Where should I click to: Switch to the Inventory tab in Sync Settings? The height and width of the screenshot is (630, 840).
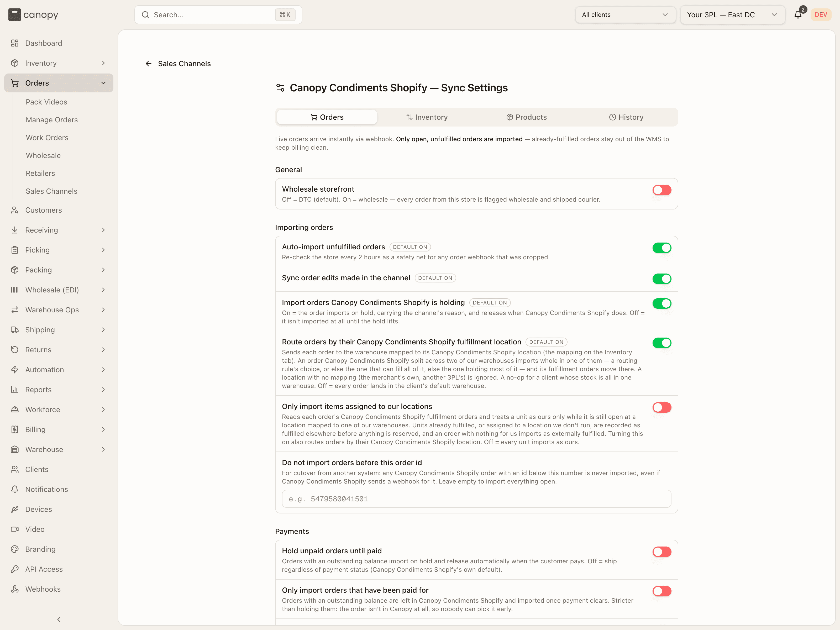point(427,117)
